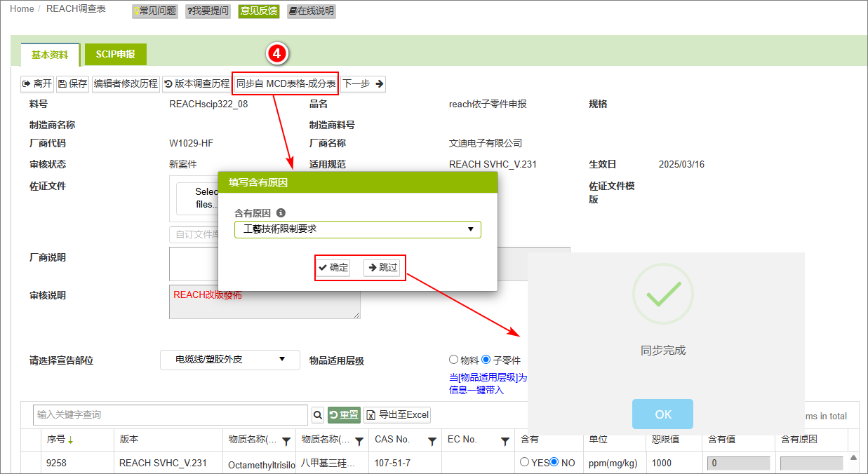Click the 离开 leave button
Screen dimensions: 868x474
click(x=37, y=83)
